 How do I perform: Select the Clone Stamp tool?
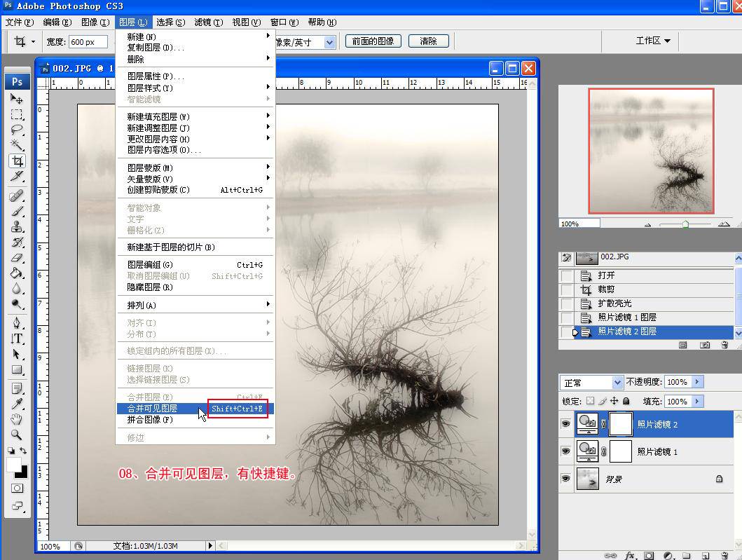point(17,226)
